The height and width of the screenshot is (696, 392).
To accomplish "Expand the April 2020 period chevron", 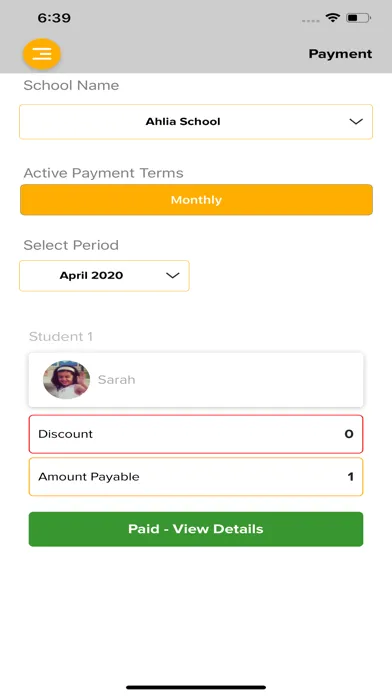I will point(172,276).
